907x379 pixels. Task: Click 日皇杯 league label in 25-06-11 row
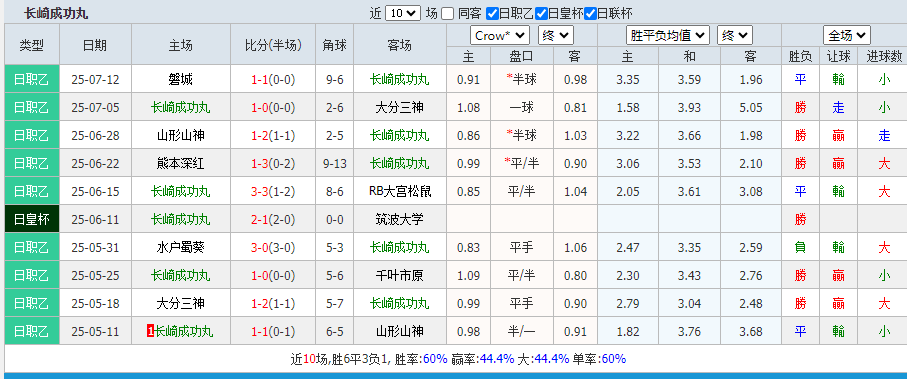pyautogui.click(x=32, y=219)
